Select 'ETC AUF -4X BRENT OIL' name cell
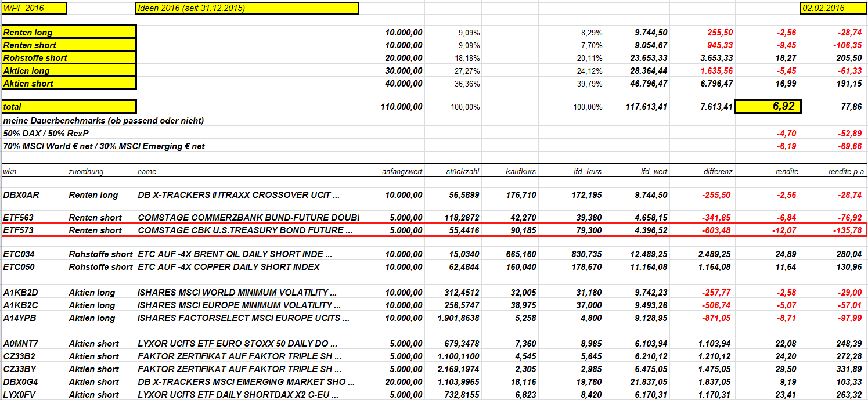This screenshot has height=400, width=868. click(235, 254)
